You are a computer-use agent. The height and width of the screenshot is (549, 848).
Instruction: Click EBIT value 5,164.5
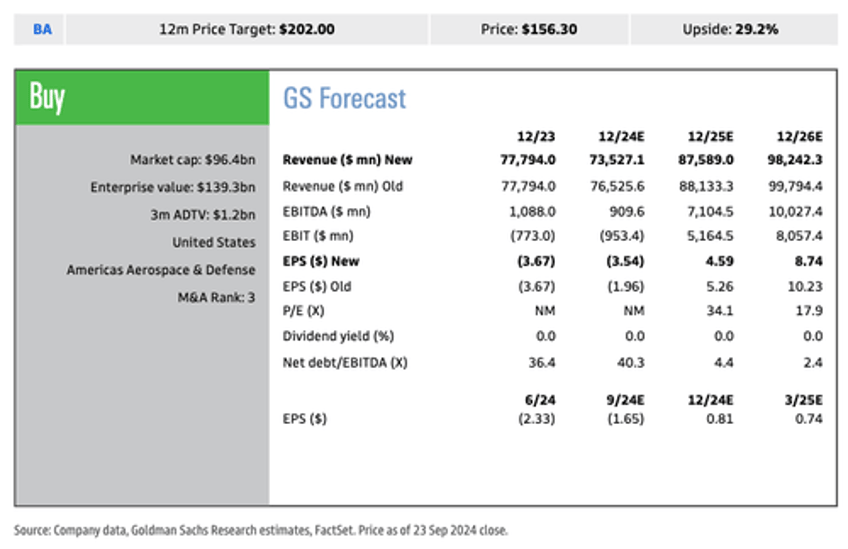pyautogui.click(x=710, y=236)
